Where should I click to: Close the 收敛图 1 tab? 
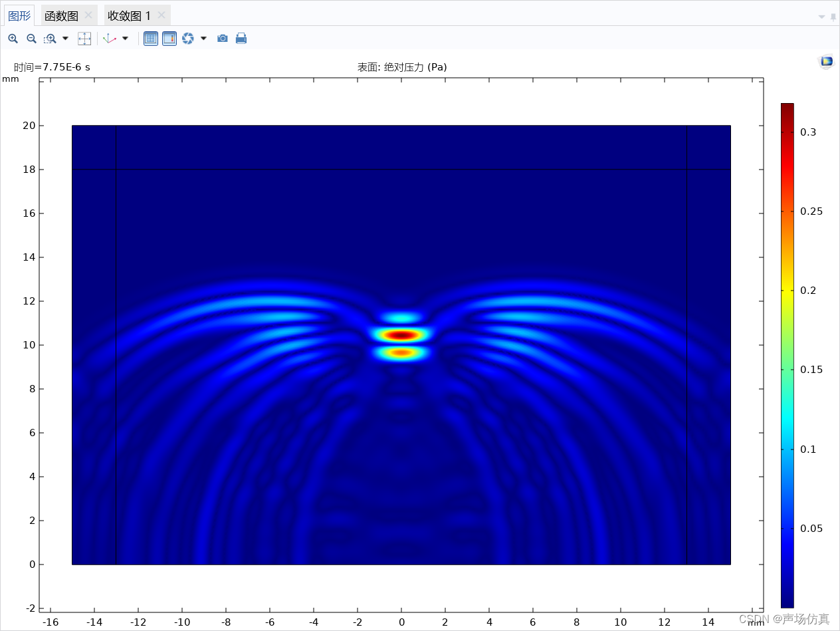[x=161, y=15]
